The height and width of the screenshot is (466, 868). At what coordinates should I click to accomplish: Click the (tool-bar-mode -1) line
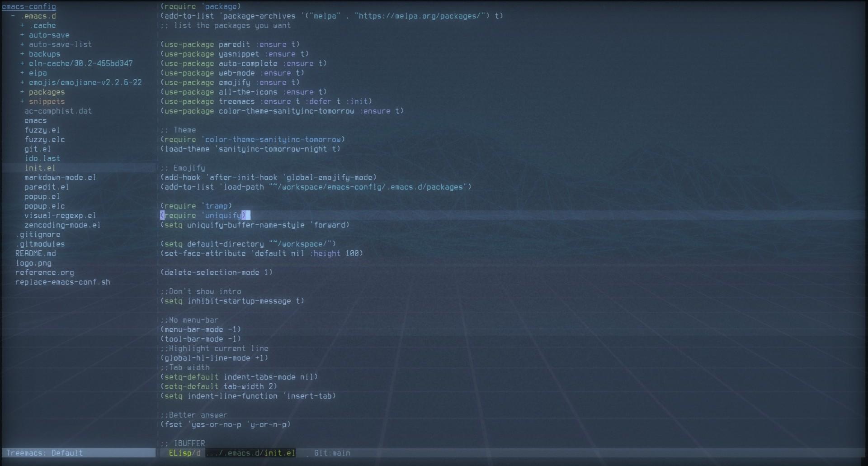coord(201,339)
